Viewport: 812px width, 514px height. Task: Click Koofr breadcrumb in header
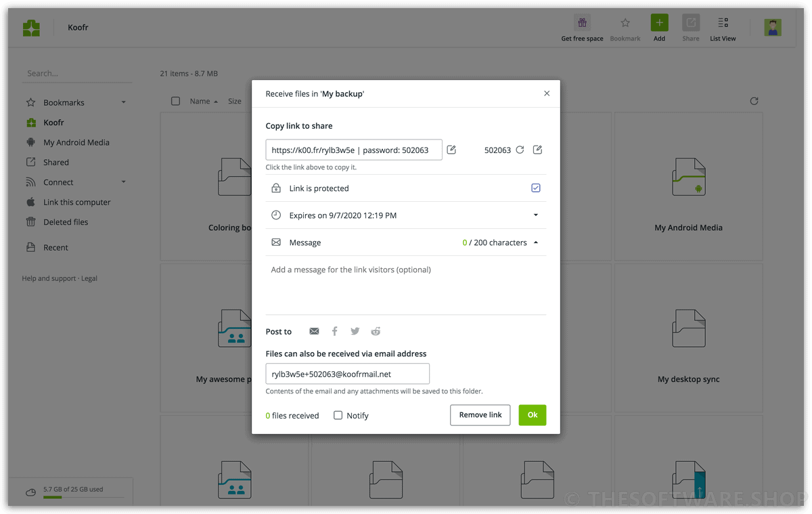[78, 28]
